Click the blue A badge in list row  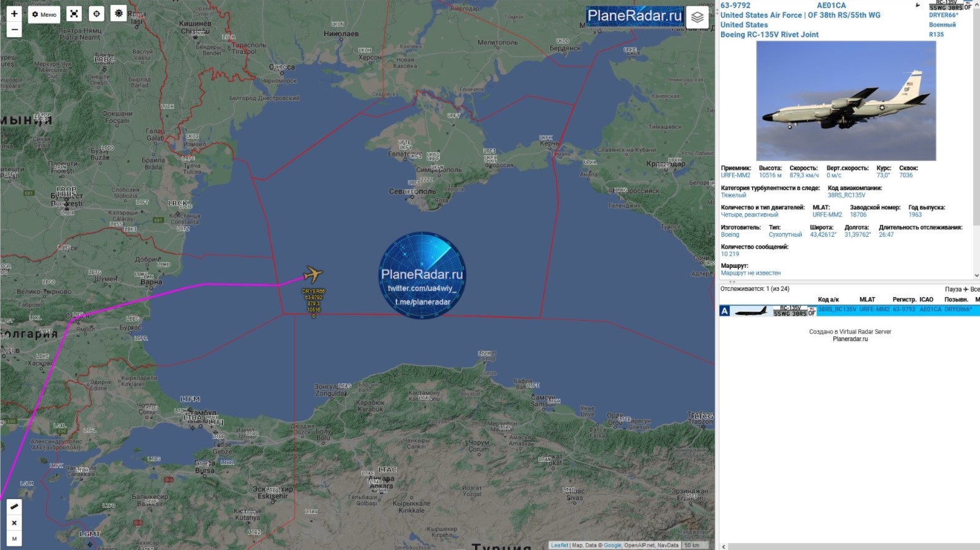click(724, 311)
